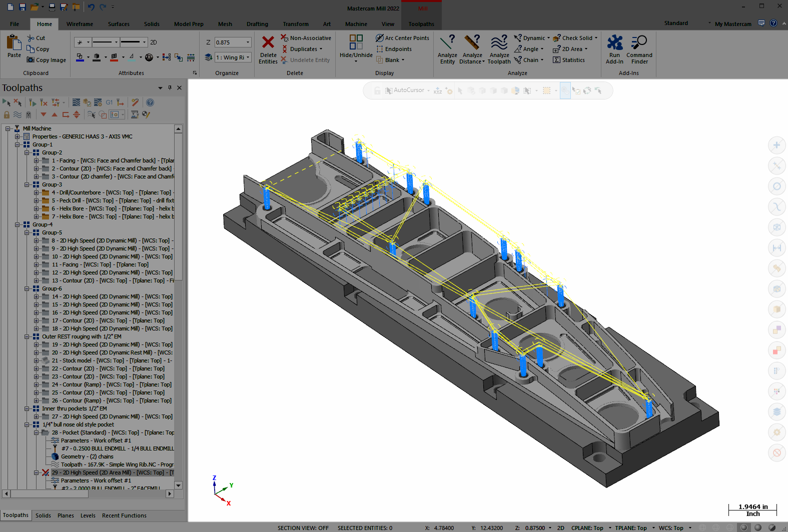Viewport: 788px width, 532px height.
Task: Click Copy Image camera command
Action: pyautogui.click(x=47, y=60)
